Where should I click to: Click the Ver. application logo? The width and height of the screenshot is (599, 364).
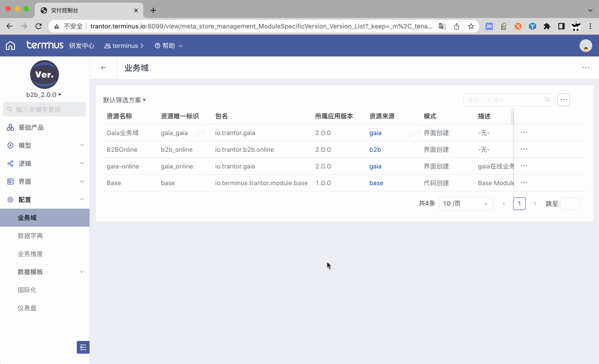pyautogui.click(x=44, y=75)
